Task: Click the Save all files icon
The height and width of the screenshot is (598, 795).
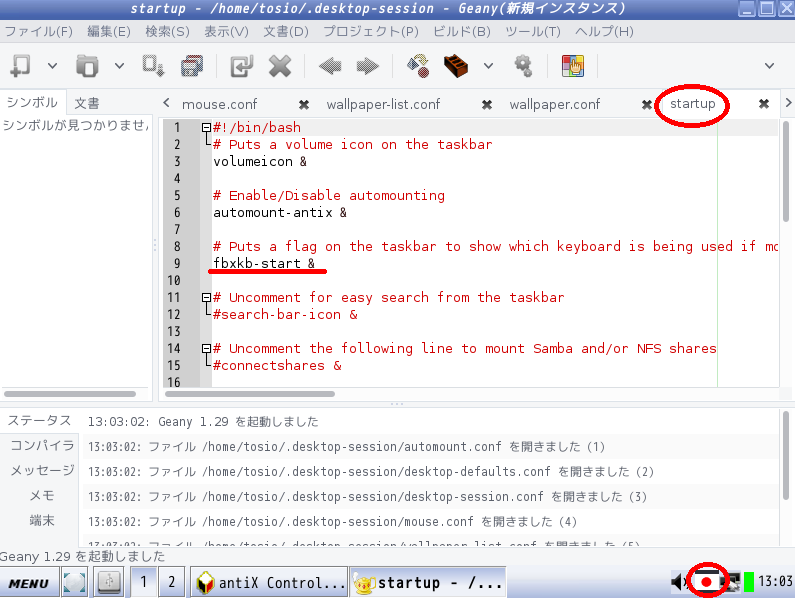Action: click(192, 66)
